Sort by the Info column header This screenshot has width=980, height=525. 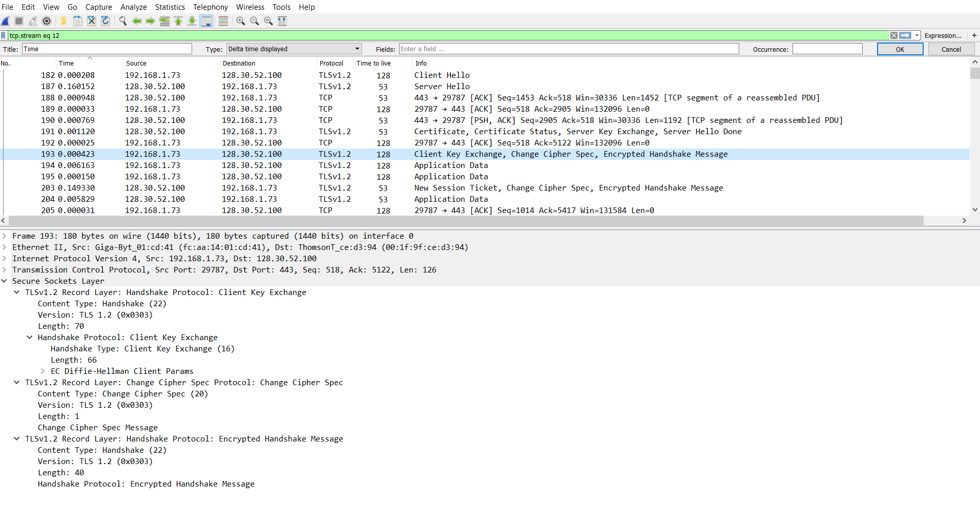[x=691, y=64]
